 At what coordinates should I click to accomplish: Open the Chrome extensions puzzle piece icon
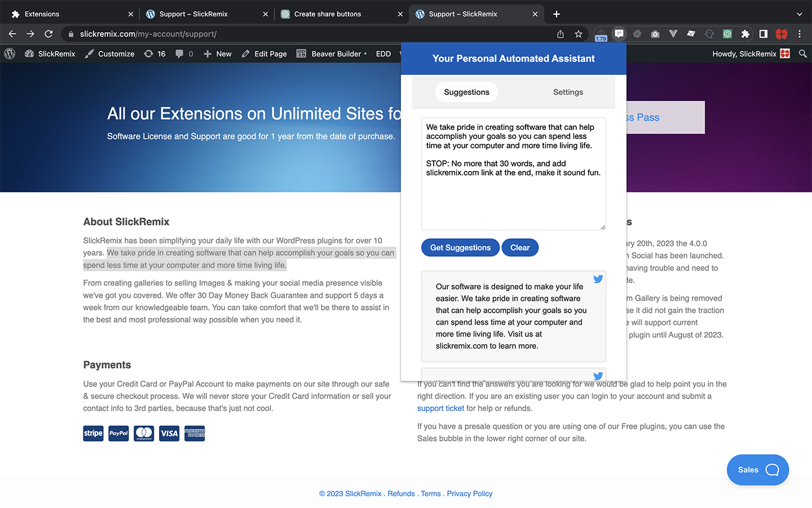pyautogui.click(x=745, y=34)
